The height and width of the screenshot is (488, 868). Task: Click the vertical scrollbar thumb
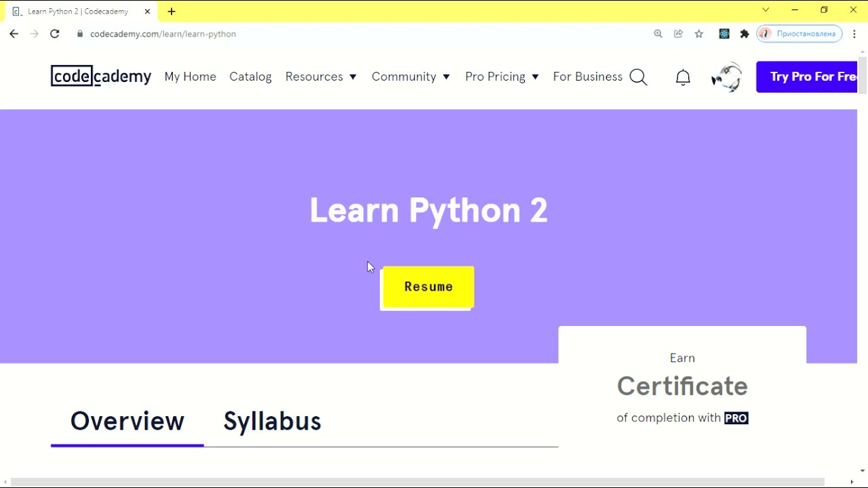pos(863,75)
